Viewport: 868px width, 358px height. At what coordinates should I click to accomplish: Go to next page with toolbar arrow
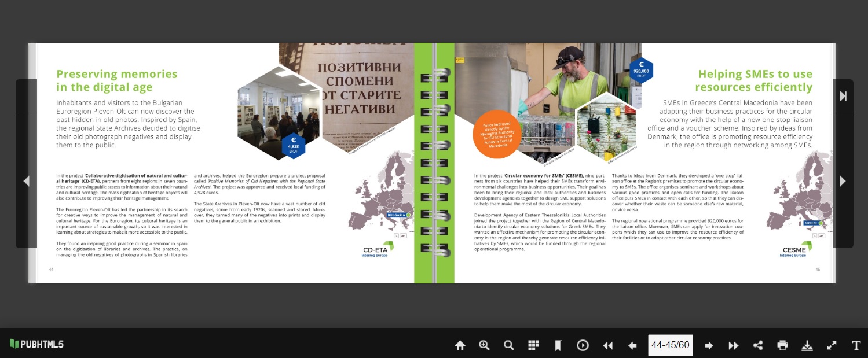coord(709,345)
